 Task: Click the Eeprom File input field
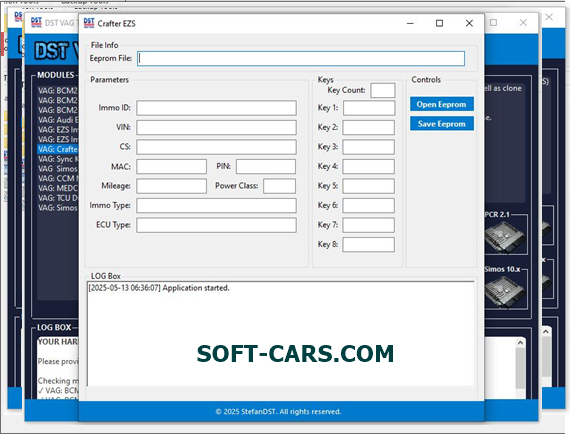[x=301, y=59]
